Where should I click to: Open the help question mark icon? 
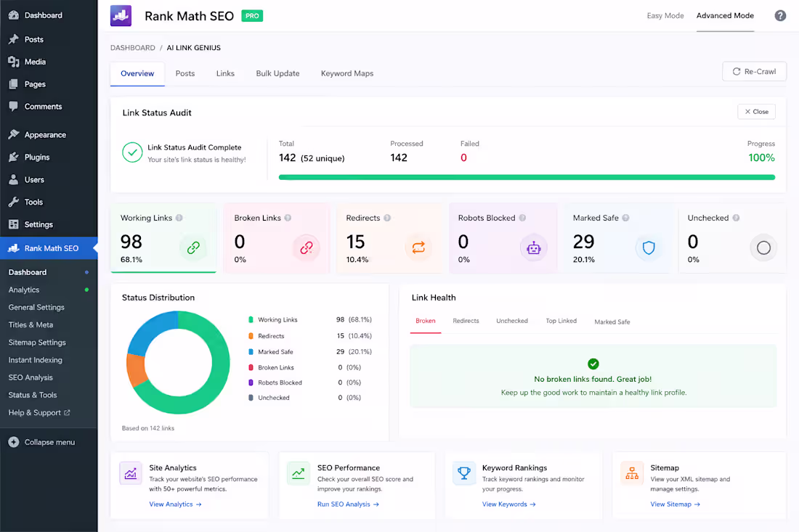[x=780, y=16]
